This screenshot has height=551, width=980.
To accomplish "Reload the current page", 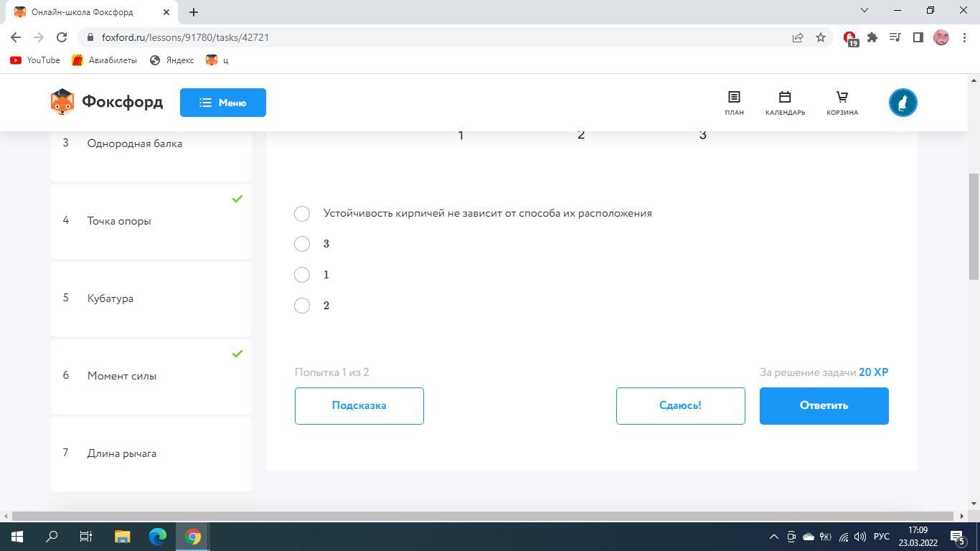I will [x=62, y=37].
